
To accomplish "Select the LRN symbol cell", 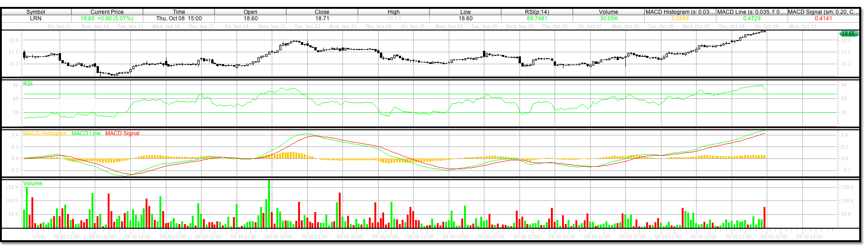I will point(36,18).
